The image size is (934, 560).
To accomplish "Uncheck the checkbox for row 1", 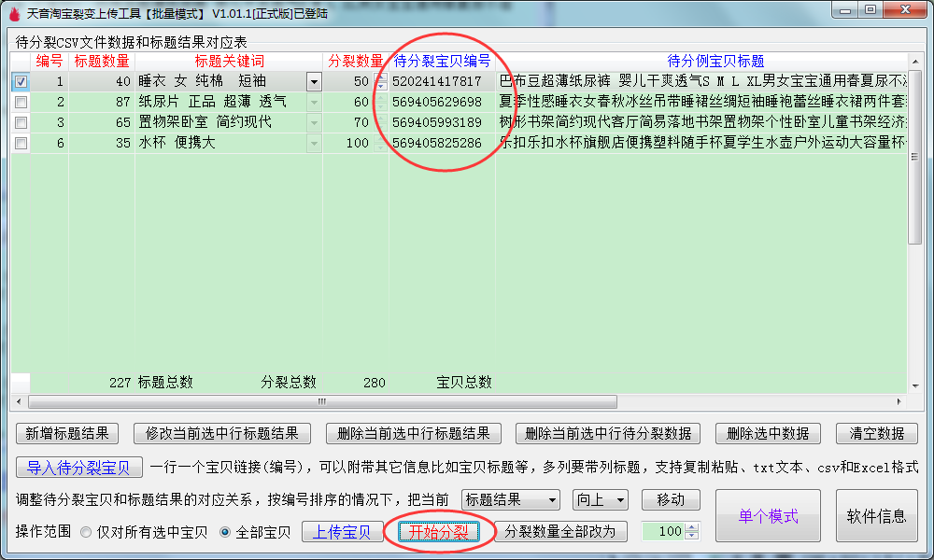I will (21, 81).
